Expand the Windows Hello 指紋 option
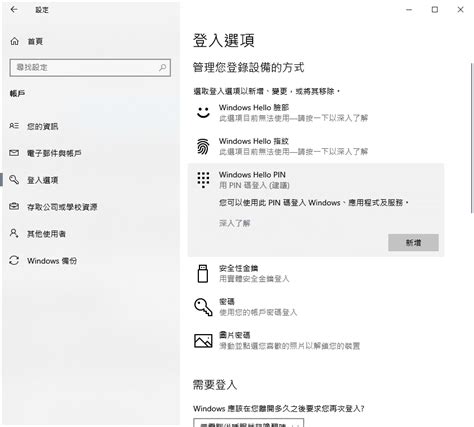 pyautogui.click(x=316, y=146)
